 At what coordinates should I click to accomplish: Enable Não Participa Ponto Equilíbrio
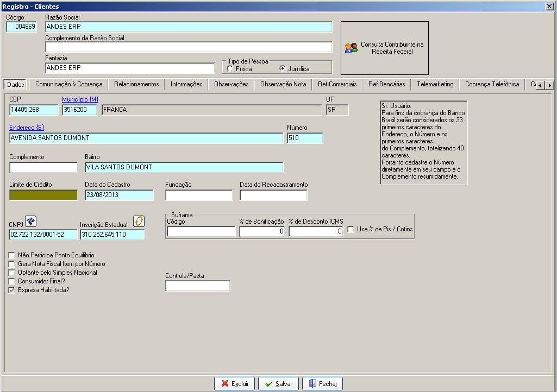click(x=12, y=255)
